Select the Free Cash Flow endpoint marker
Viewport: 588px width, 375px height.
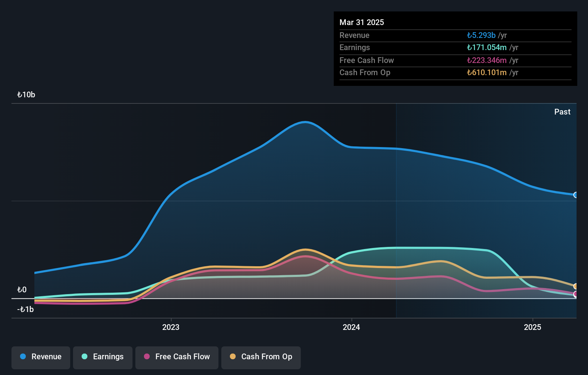(576, 294)
